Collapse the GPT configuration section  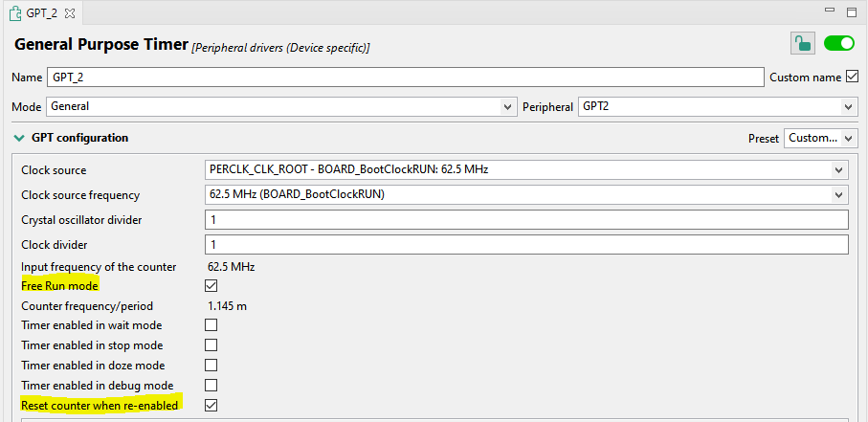coord(19,138)
